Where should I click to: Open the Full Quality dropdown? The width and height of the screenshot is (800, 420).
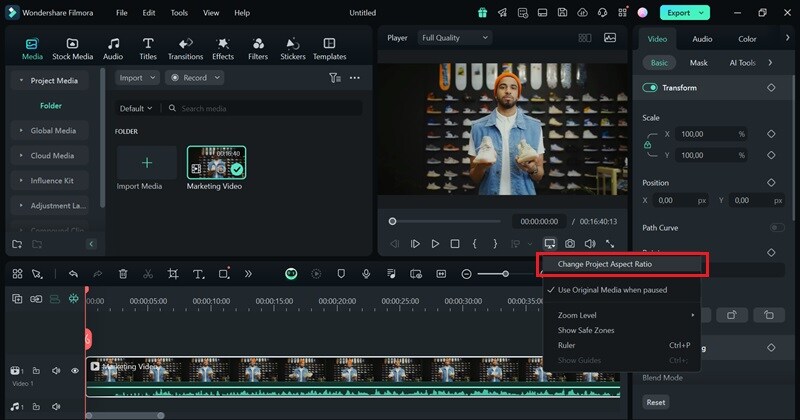pyautogui.click(x=455, y=38)
